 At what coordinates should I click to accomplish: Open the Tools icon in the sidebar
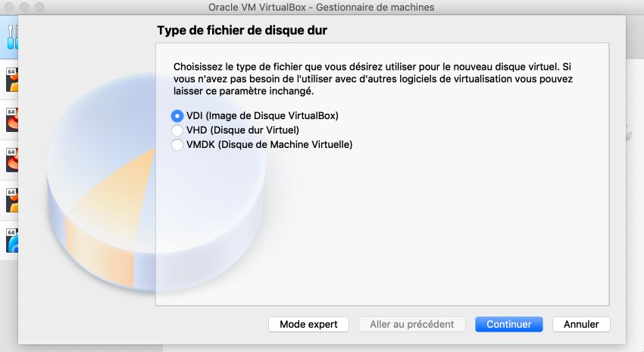(x=12, y=37)
